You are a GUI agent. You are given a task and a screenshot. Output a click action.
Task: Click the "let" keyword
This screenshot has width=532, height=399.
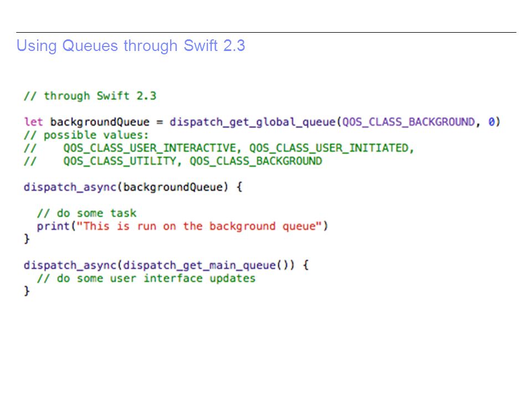[x=33, y=122]
